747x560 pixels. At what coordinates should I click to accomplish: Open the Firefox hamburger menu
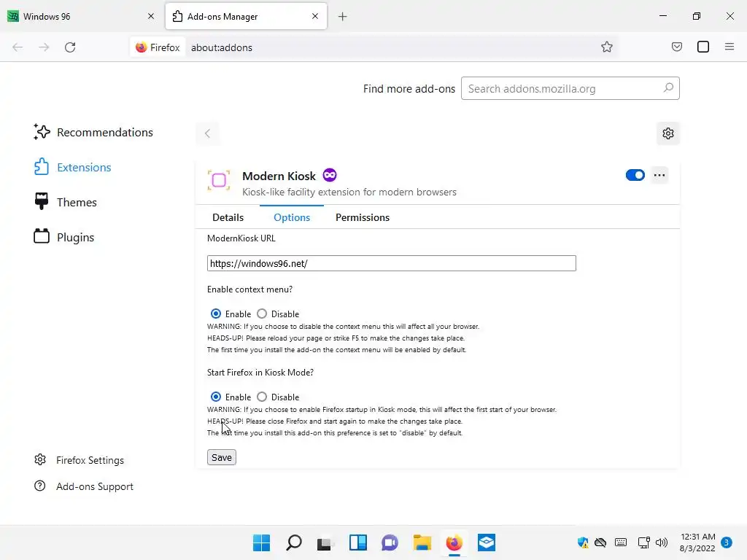click(x=729, y=47)
